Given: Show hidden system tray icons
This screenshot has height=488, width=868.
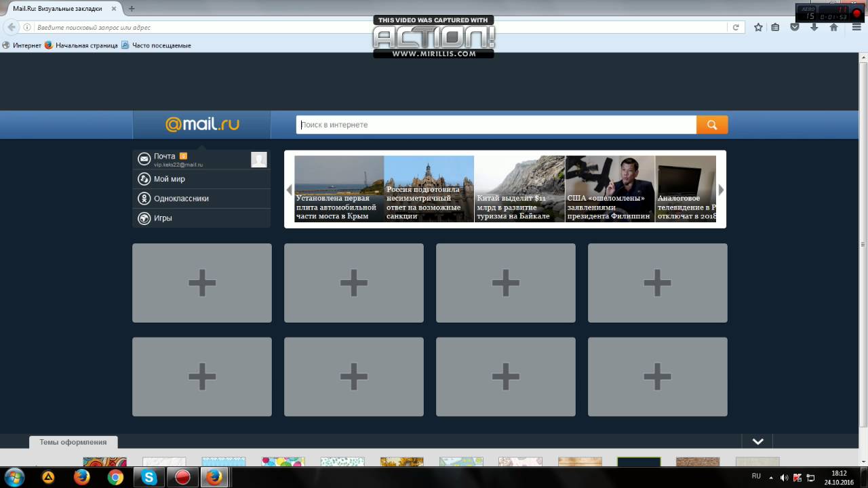Looking at the screenshot, I should [x=771, y=477].
